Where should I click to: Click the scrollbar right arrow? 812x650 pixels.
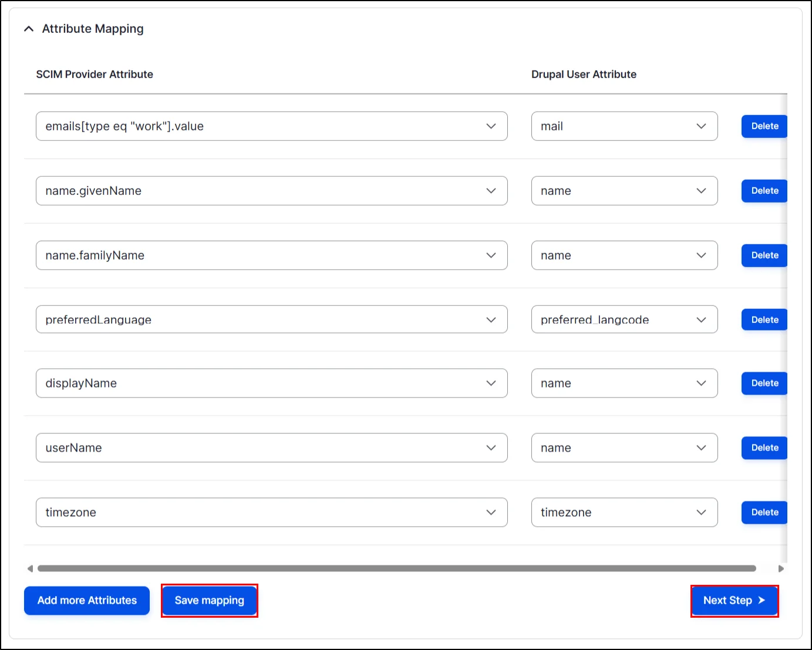781,568
